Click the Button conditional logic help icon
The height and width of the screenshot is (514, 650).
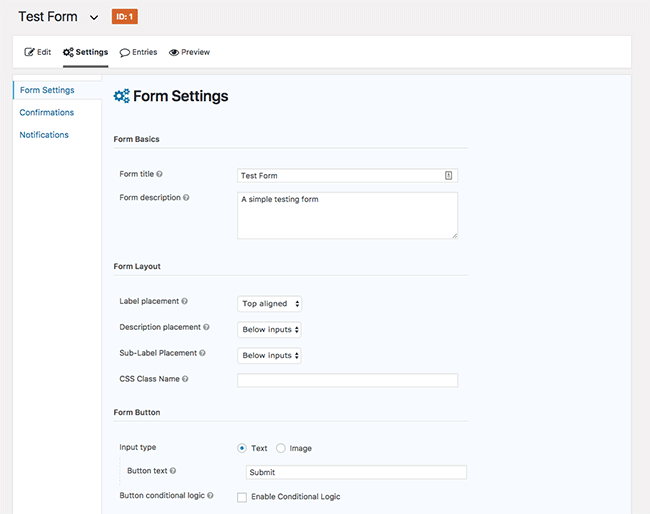(210, 495)
